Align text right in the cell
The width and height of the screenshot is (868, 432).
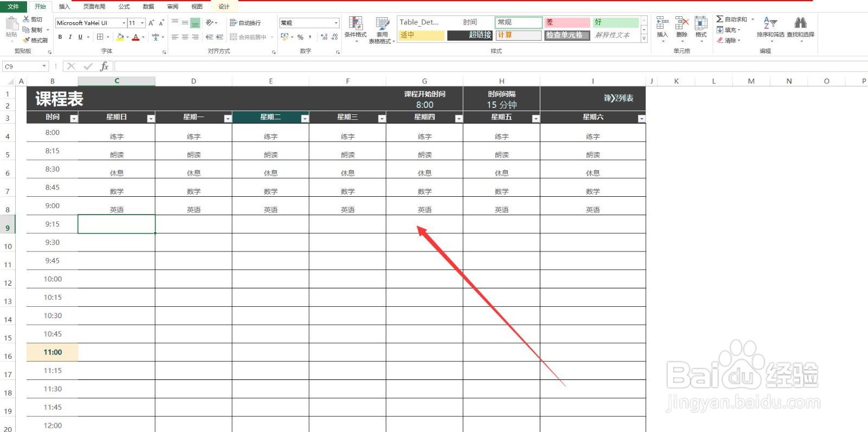coord(195,37)
